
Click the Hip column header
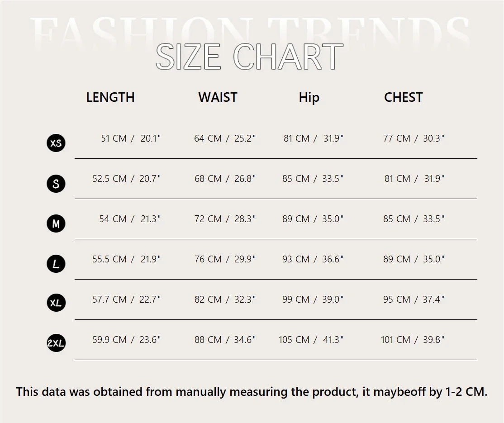[309, 98]
